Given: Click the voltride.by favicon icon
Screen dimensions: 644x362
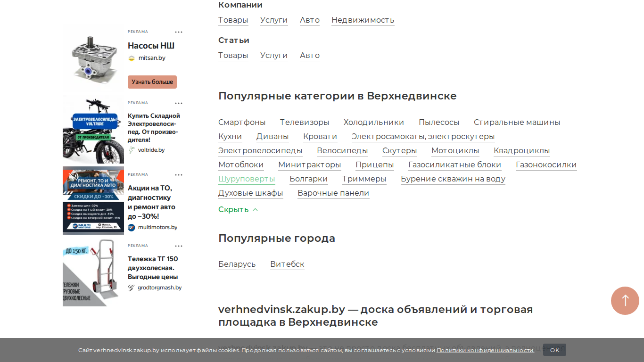Looking at the screenshot, I should coord(132,150).
